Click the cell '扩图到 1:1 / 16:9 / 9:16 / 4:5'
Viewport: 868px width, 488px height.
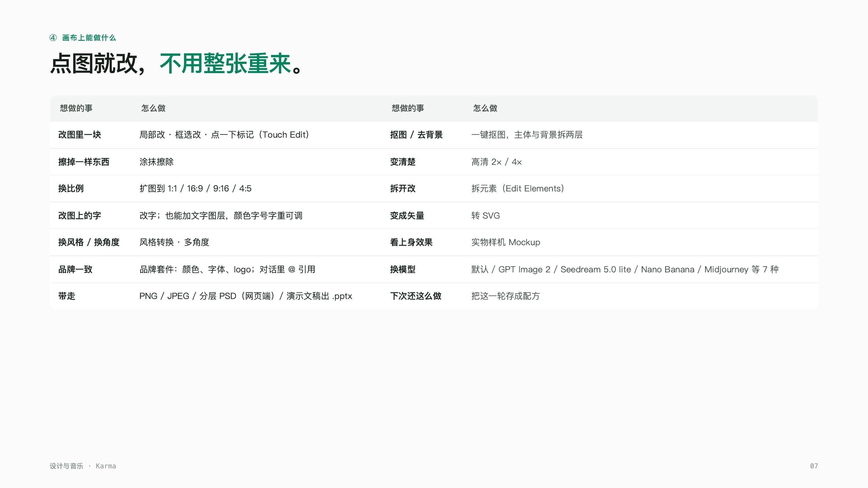tap(195, 188)
